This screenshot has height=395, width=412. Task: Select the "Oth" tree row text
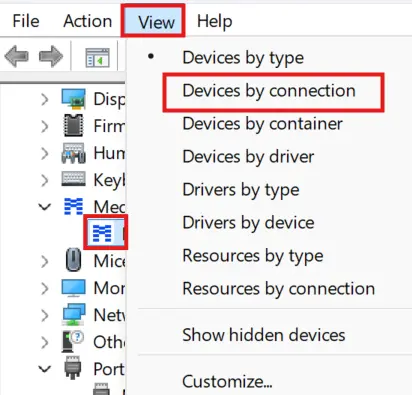(x=109, y=342)
